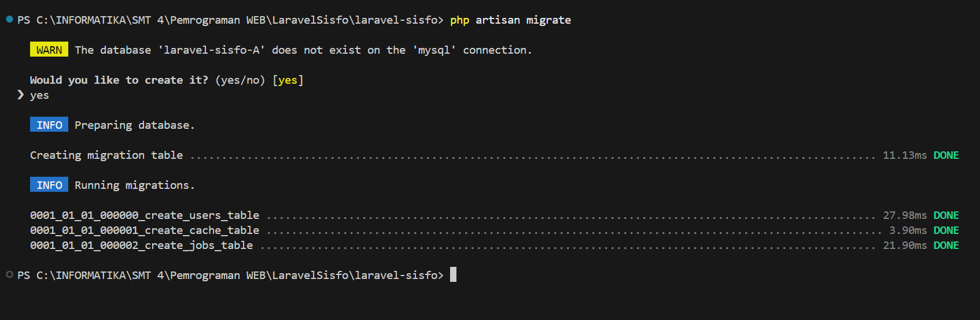980x320 pixels.
Task: Click the DONE status for Creating migration table
Action: pos(946,155)
